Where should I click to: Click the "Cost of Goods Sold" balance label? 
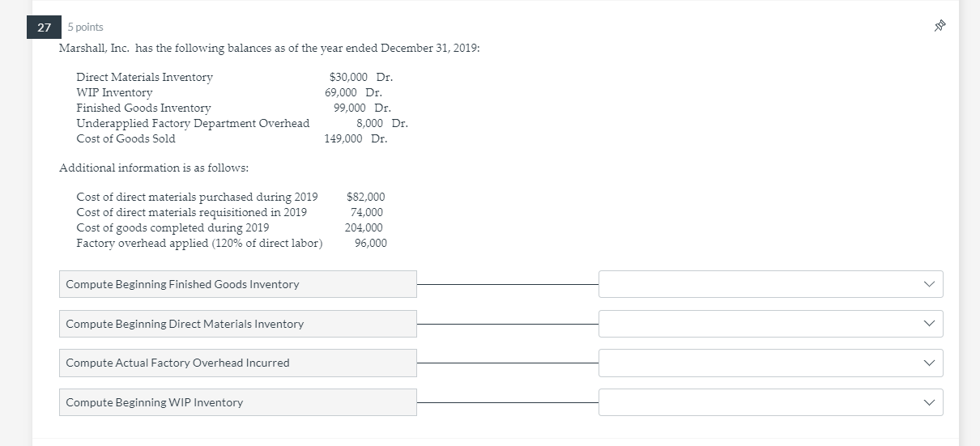point(126,138)
